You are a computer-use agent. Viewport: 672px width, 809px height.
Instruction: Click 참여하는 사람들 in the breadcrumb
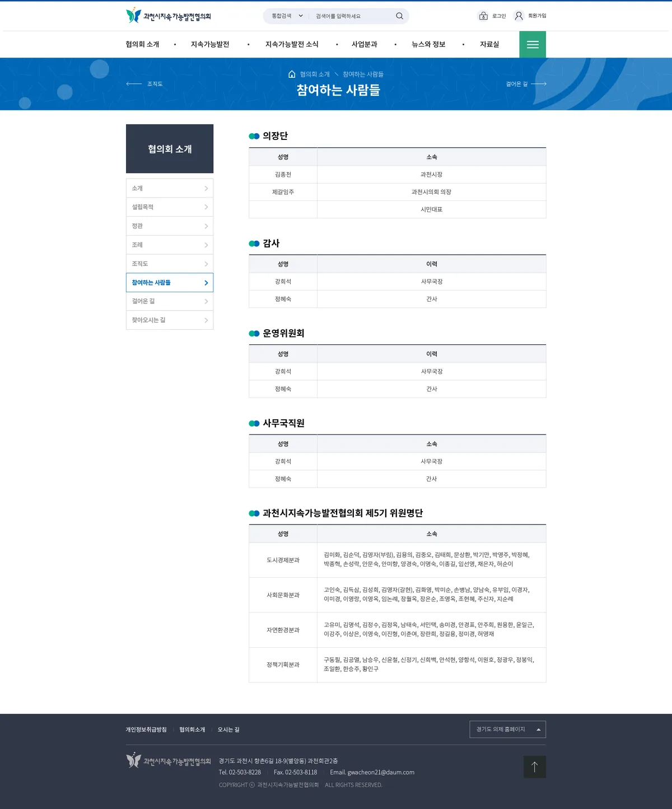[x=363, y=74]
